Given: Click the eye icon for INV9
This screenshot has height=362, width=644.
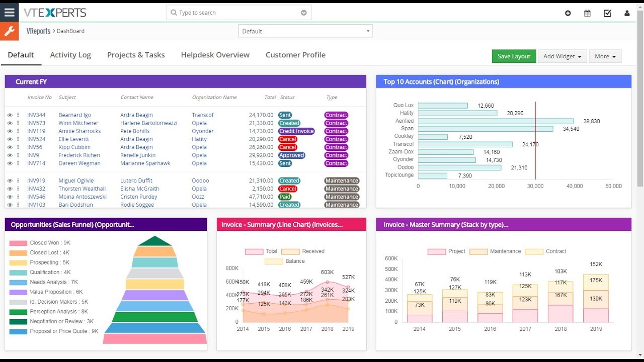Looking at the screenshot, I should click(10, 155).
